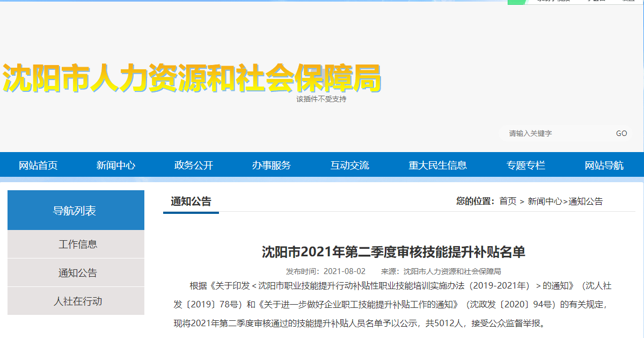Open the 办事服务 menu item
The image size is (644, 338).
coord(272,166)
